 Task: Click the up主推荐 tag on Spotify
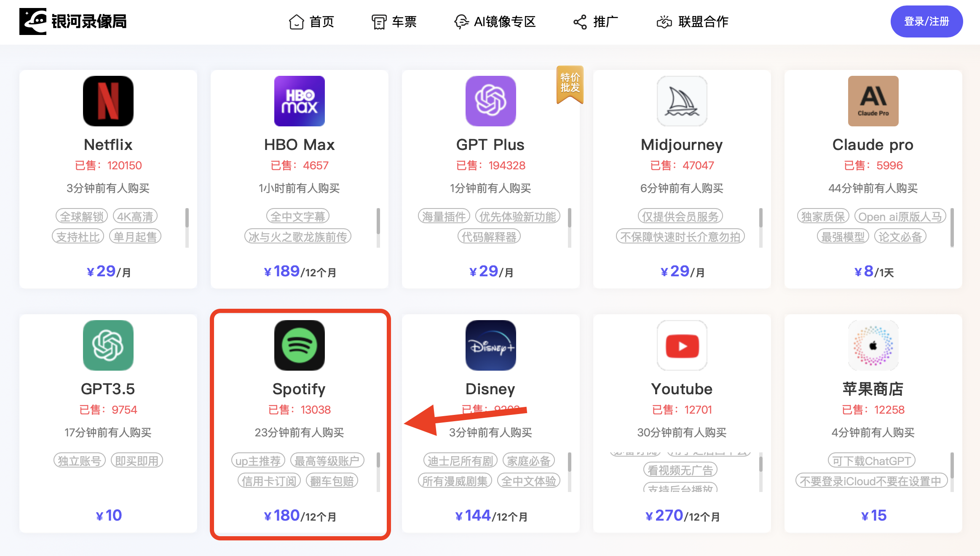point(258,461)
